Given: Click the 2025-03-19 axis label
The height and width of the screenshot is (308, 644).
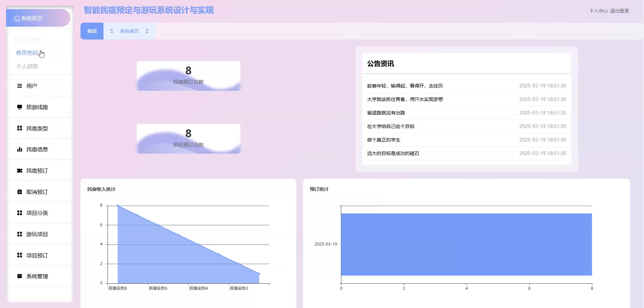Looking at the screenshot, I should coord(326,244).
